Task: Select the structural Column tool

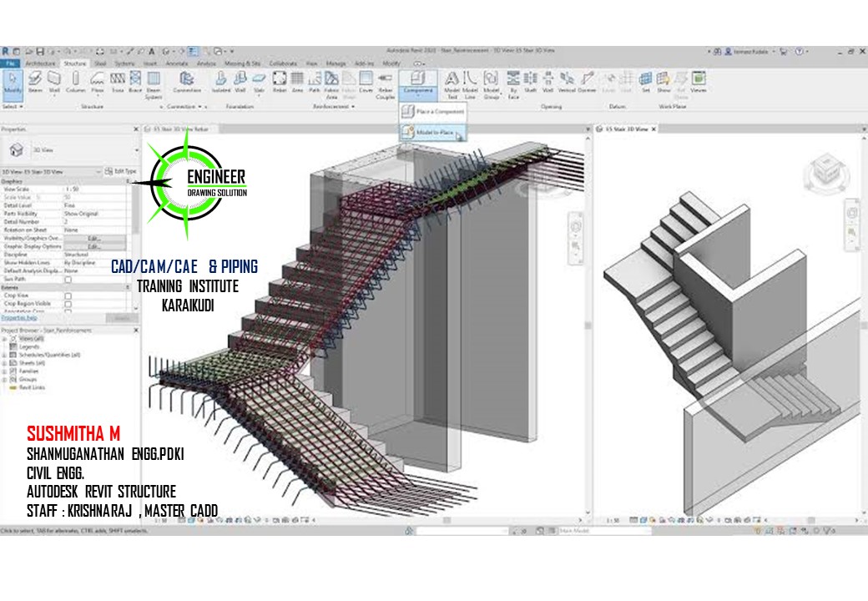Action: tap(75, 82)
